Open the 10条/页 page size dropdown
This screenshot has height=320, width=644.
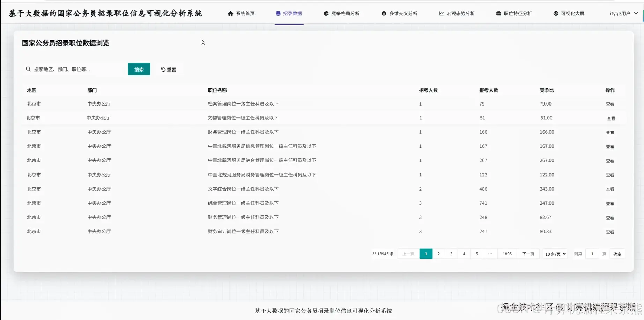[x=555, y=254]
